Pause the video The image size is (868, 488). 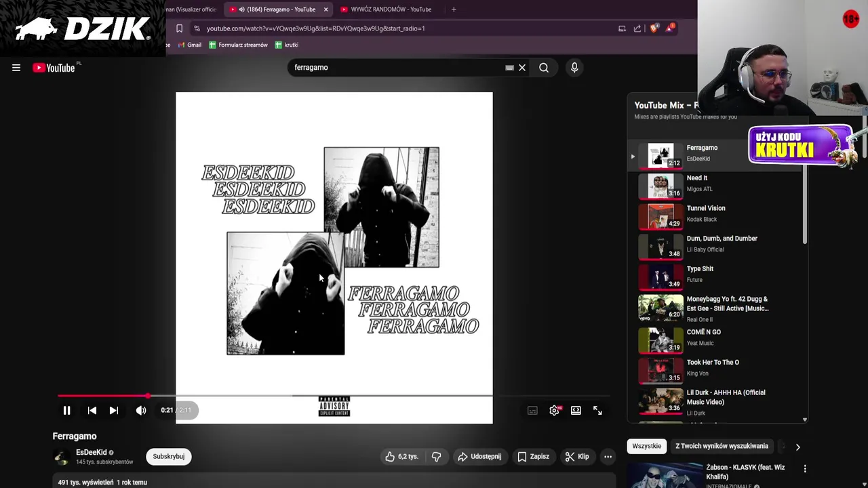point(66,410)
